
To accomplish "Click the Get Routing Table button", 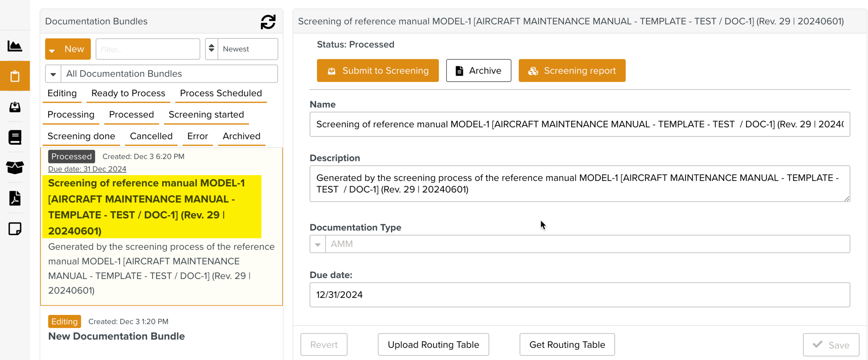I will coord(567,344).
